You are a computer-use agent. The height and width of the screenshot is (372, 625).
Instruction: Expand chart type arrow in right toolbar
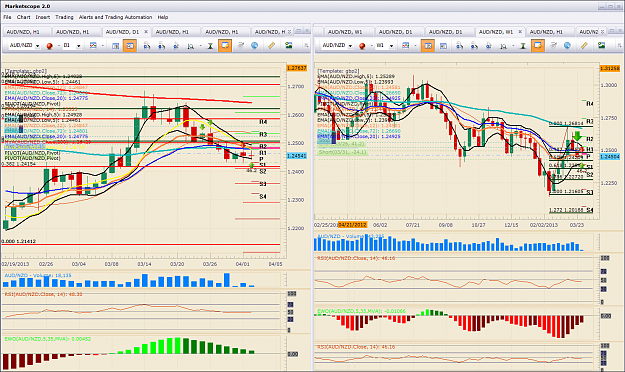pyautogui.click(x=415, y=46)
